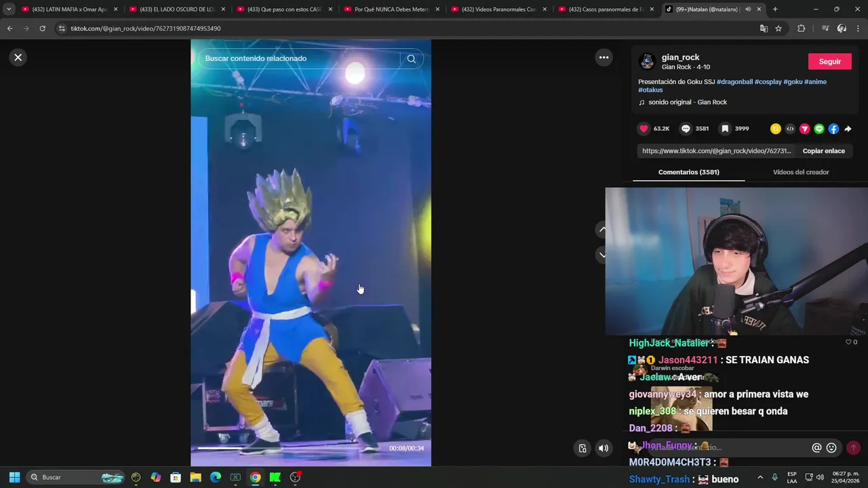
Task: Click browser back arrow
Action: (x=9, y=28)
